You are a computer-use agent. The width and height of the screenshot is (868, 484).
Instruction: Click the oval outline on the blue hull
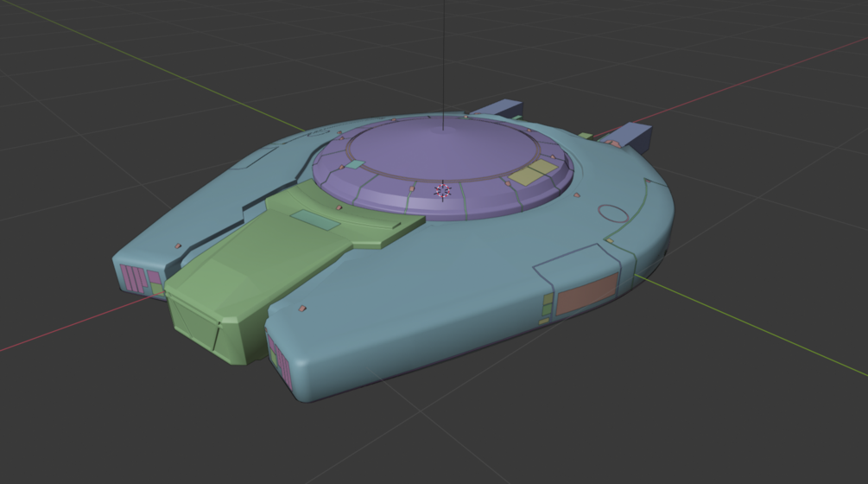pos(613,213)
